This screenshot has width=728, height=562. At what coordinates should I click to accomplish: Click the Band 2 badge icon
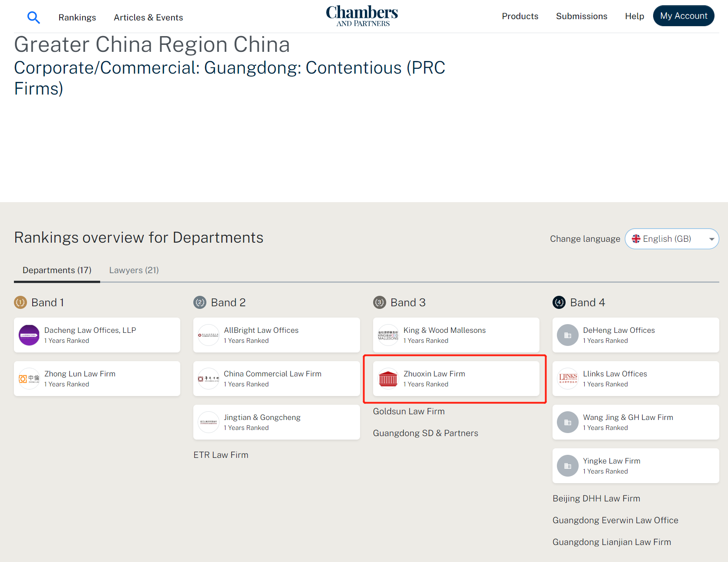coord(200,302)
